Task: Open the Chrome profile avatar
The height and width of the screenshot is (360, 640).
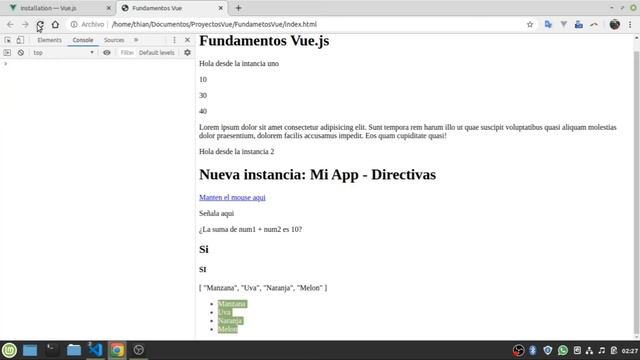Action: pos(615,24)
